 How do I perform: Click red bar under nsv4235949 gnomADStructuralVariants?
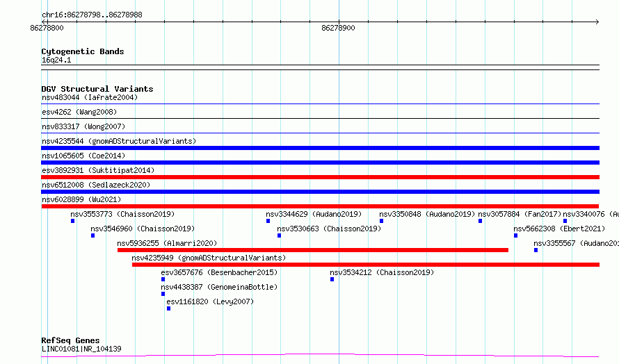coord(366,265)
